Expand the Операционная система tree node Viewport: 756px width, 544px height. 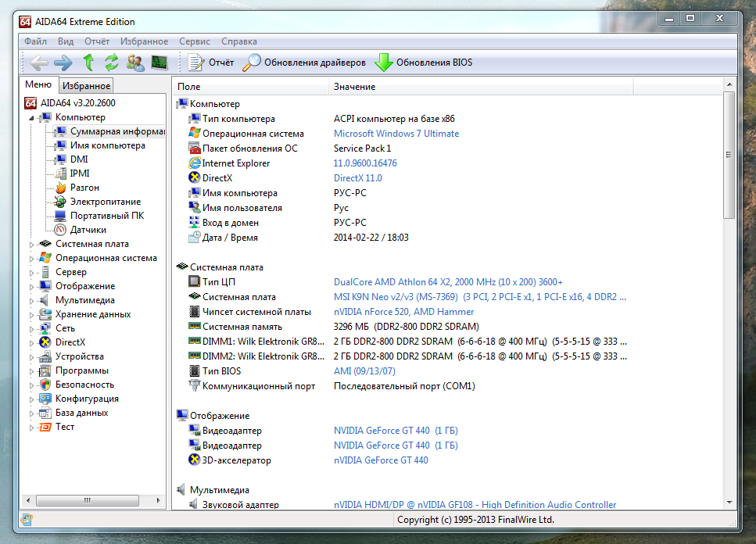pos(32,259)
